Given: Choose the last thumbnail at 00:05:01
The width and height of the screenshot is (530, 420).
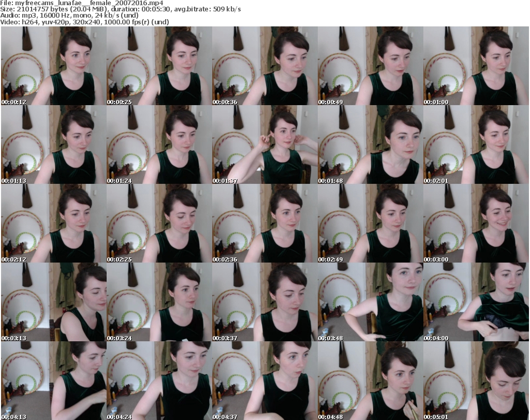Looking at the screenshot, I should (x=476, y=381).
